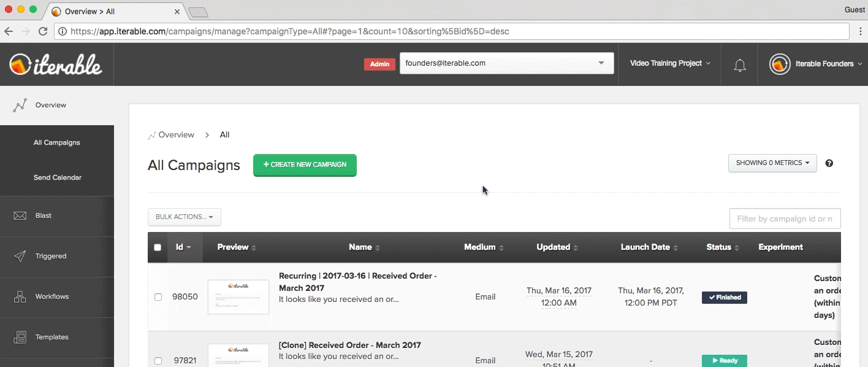868x367 pixels.
Task: Click the Email medium of campaign 98050
Action: click(x=485, y=297)
